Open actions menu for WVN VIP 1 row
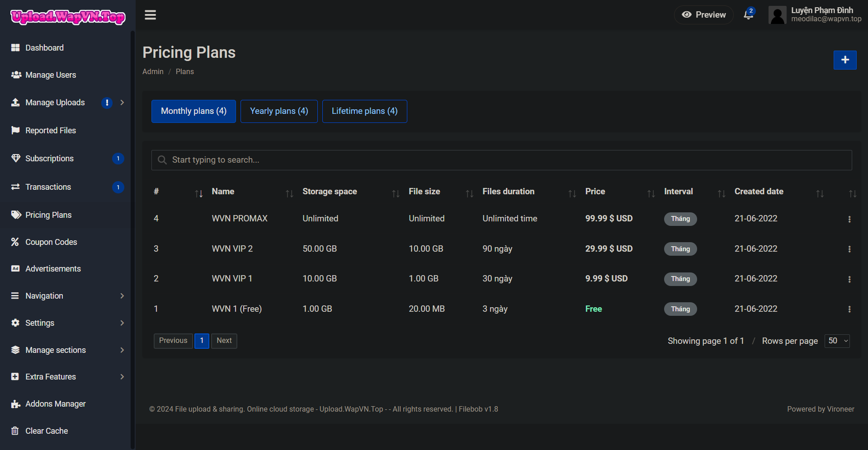 click(x=849, y=280)
